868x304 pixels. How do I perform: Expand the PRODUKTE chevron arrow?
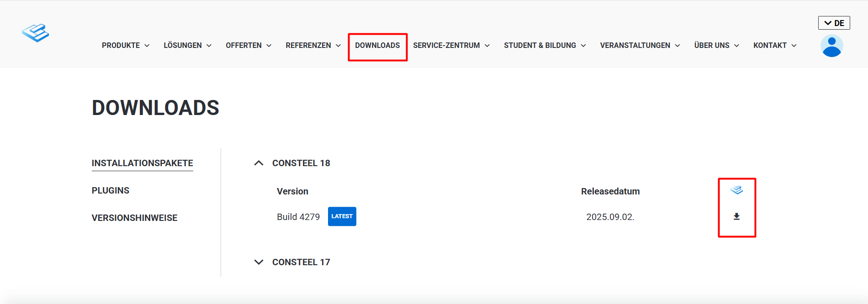(147, 46)
